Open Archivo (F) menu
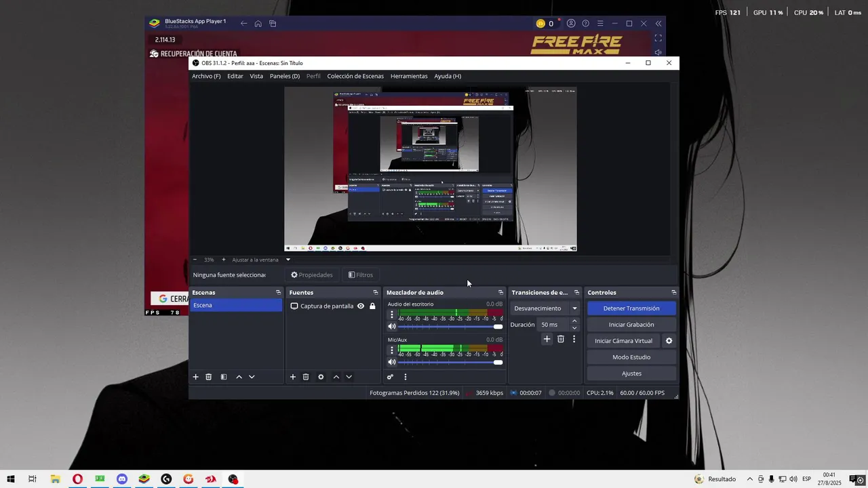 (206, 76)
